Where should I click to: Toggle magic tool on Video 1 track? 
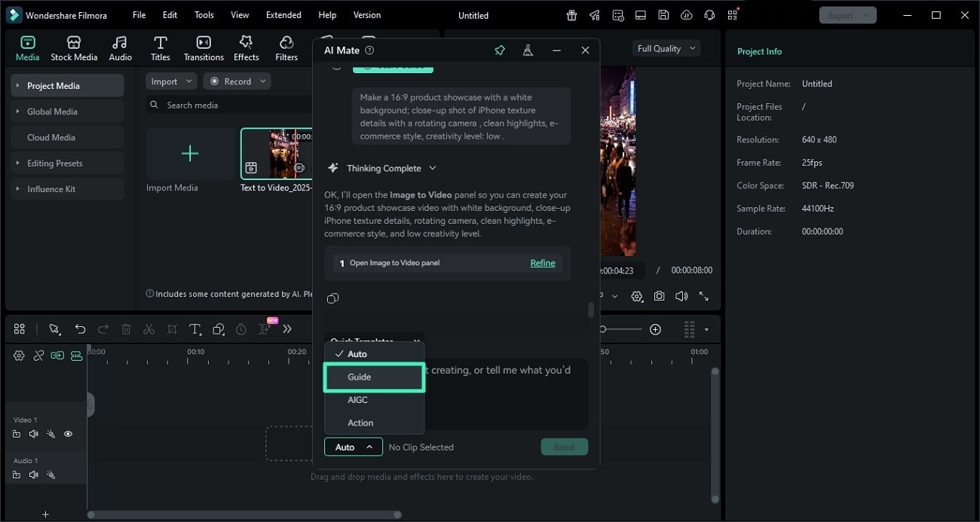(51, 434)
